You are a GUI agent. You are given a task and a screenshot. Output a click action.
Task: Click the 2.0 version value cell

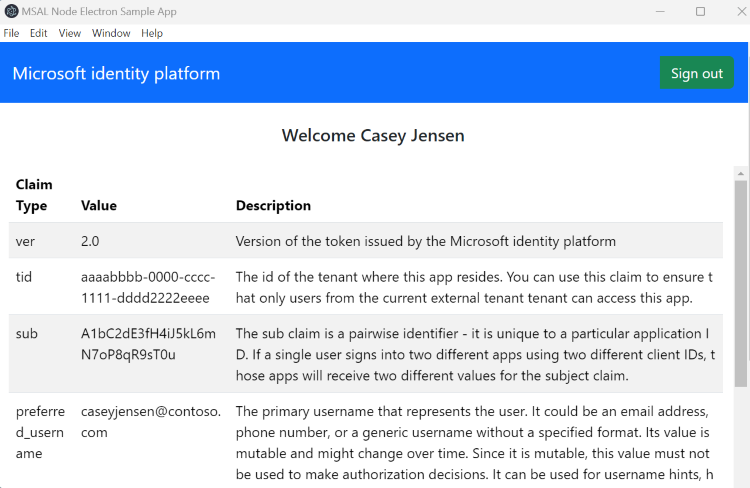90,241
